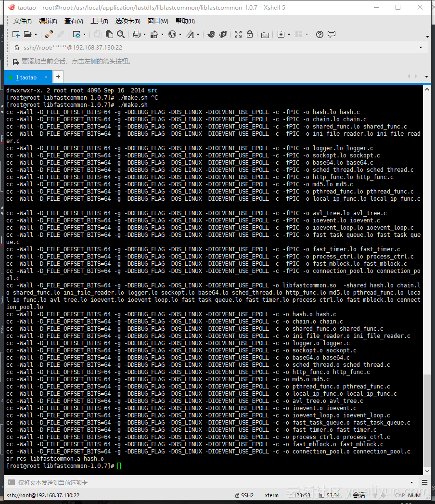
Task: Click the add current session arrow icon
Action: pos(15,62)
